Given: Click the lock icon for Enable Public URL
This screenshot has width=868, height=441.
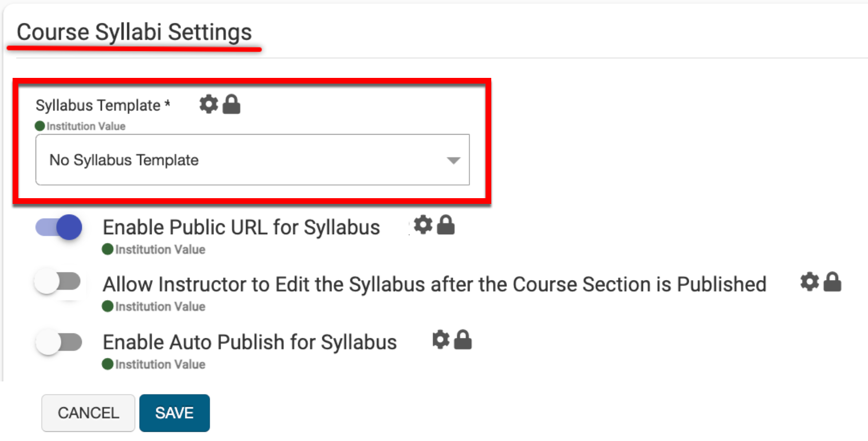Looking at the screenshot, I should pyautogui.click(x=446, y=226).
